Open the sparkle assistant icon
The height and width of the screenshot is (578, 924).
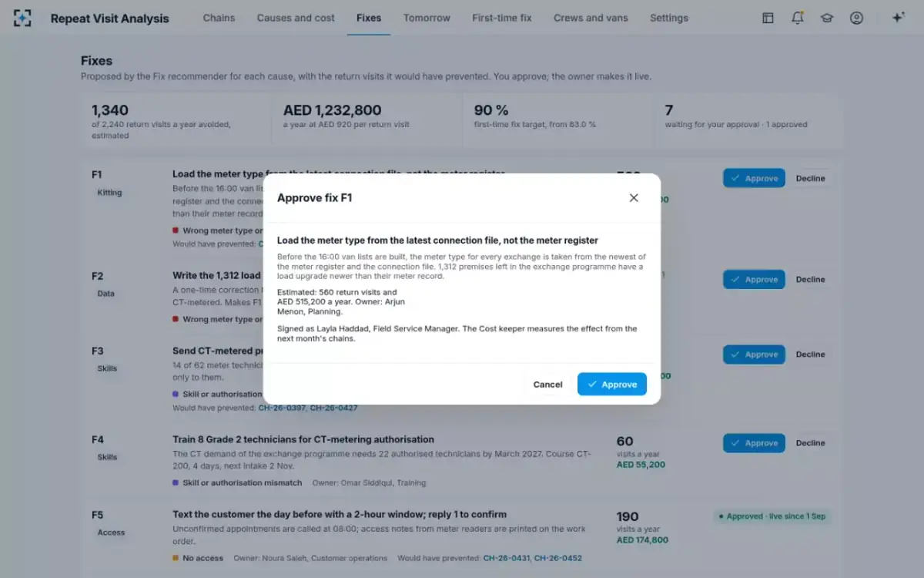[898, 18]
